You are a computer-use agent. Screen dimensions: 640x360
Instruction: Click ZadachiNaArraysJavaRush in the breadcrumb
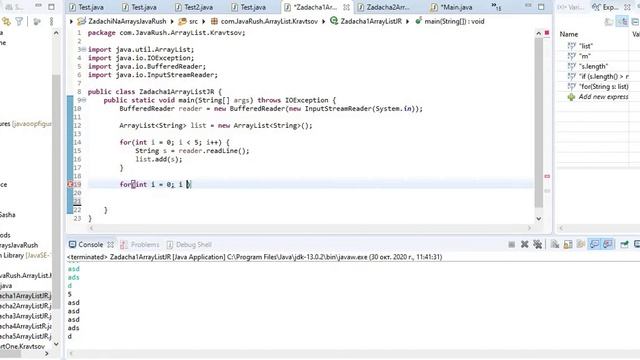(123, 21)
